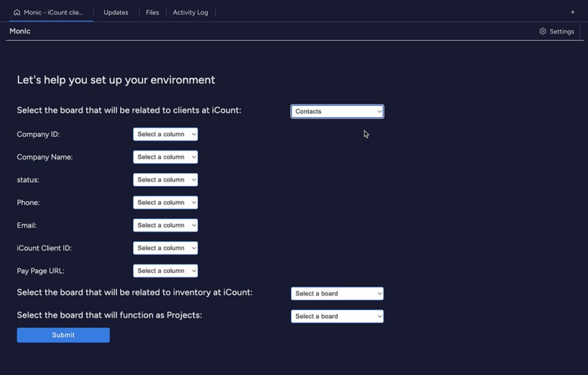Choose a column for Email

click(x=165, y=225)
